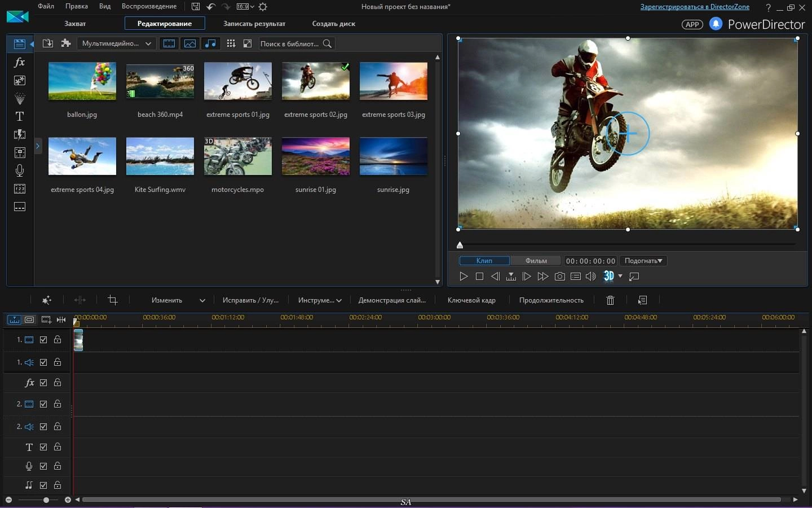The width and height of the screenshot is (812, 508).
Task: Open the Voice-over recording room microphone icon
Action: tap(20, 170)
